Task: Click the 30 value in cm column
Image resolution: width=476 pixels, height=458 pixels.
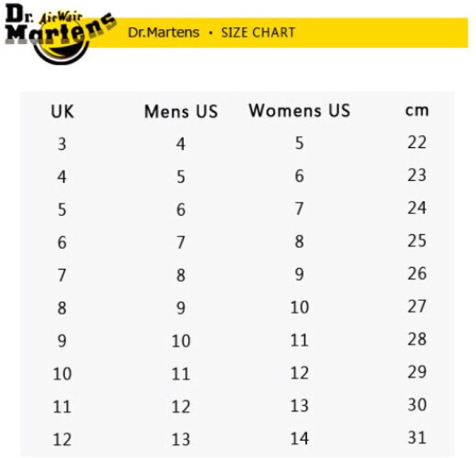Action: pos(417,405)
